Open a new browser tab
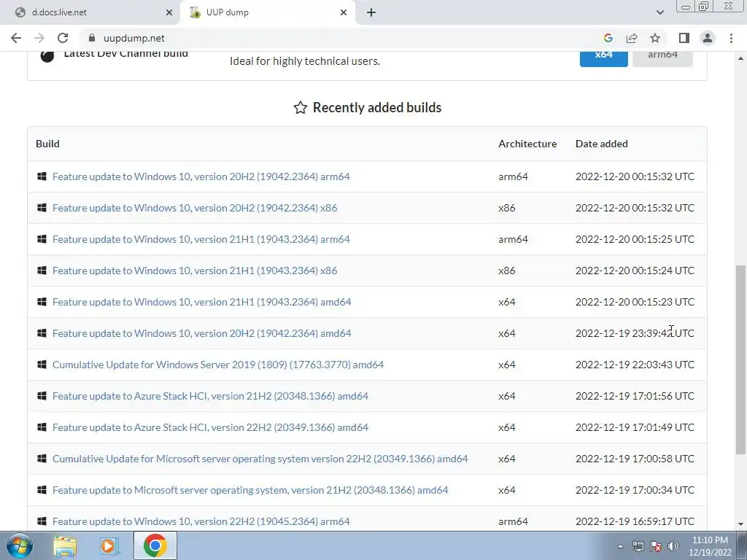 [371, 13]
